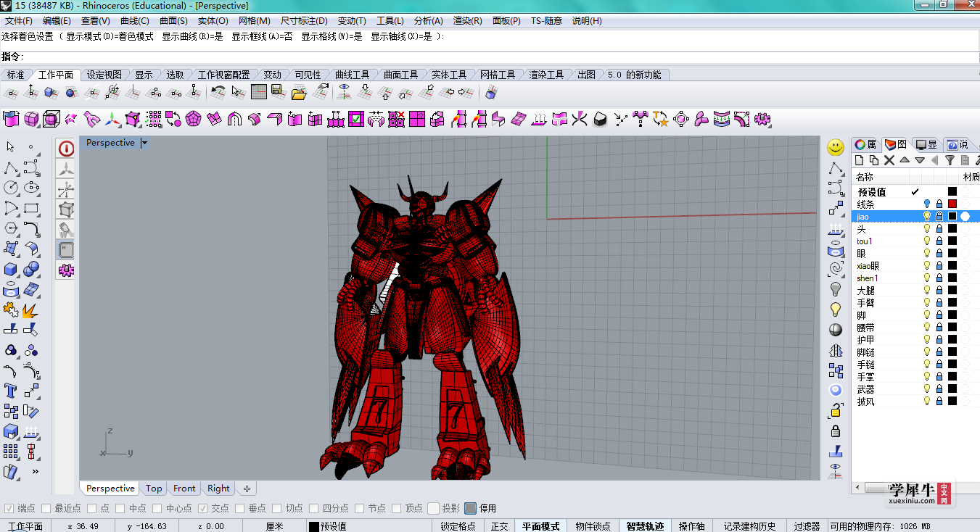Click the padlock icon in right toolbar
Image resolution: width=980 pixels, height=532 pixels.
pyautogui.click(x=836, y=431)
